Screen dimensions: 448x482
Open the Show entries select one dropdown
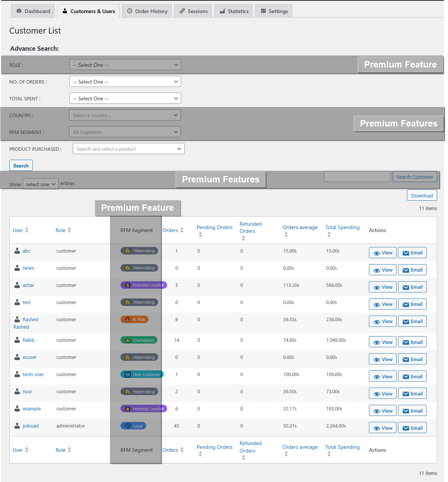tap(41, 184)
